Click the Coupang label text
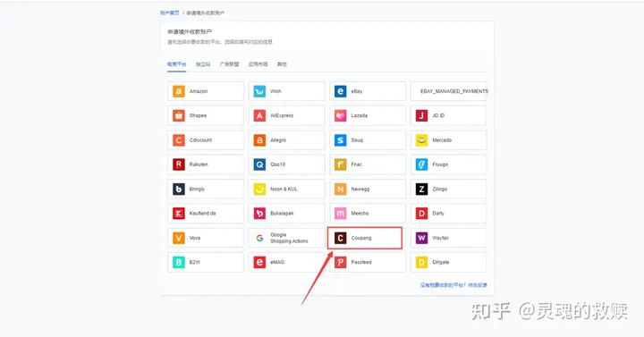The image size is (644, 337). pos(361,238)
